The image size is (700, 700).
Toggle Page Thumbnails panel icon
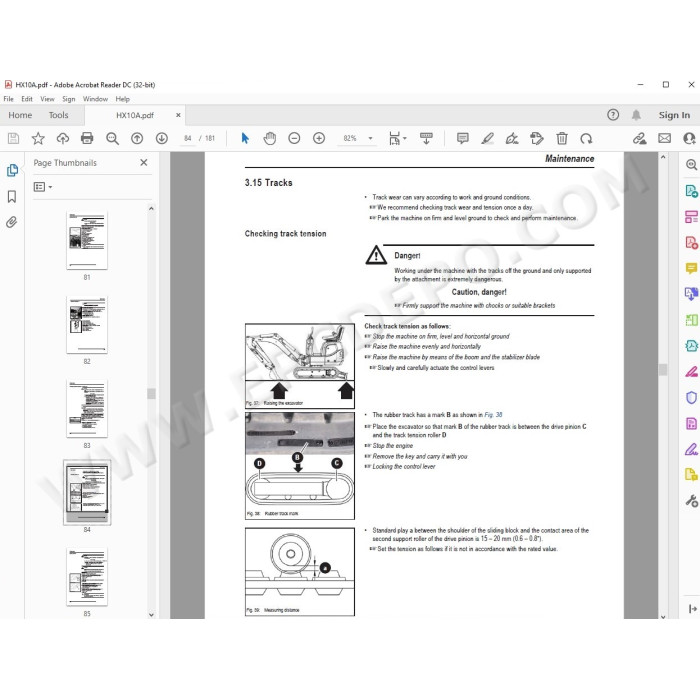pyautogui.click(x=12, y=170)
